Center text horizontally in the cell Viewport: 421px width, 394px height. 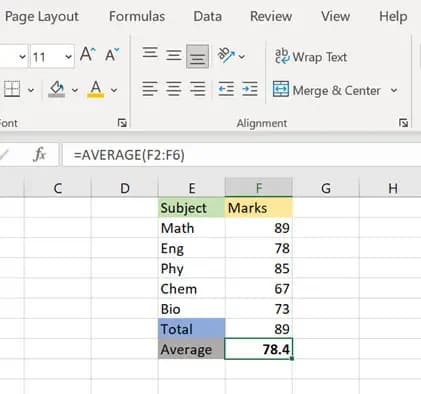[174, 89]
